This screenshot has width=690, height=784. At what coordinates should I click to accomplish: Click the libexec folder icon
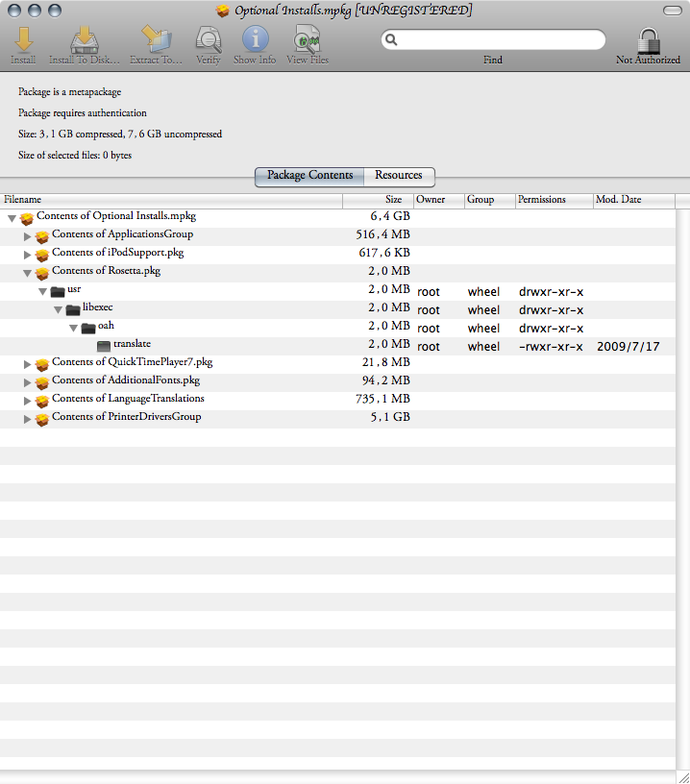coord(73,309)
